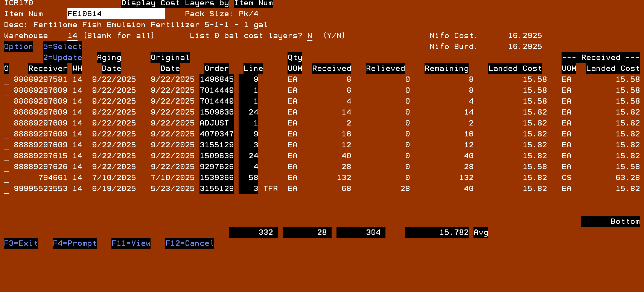
Task: Click the F4=Prompt function key
Action: tap(75, 243)
